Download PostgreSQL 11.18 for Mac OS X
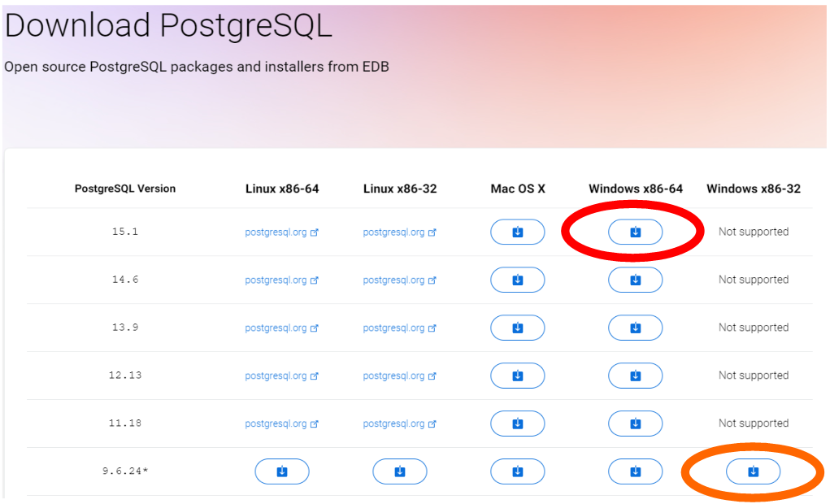The width and height of the screenshot is (830, 504). pos(517,424)
